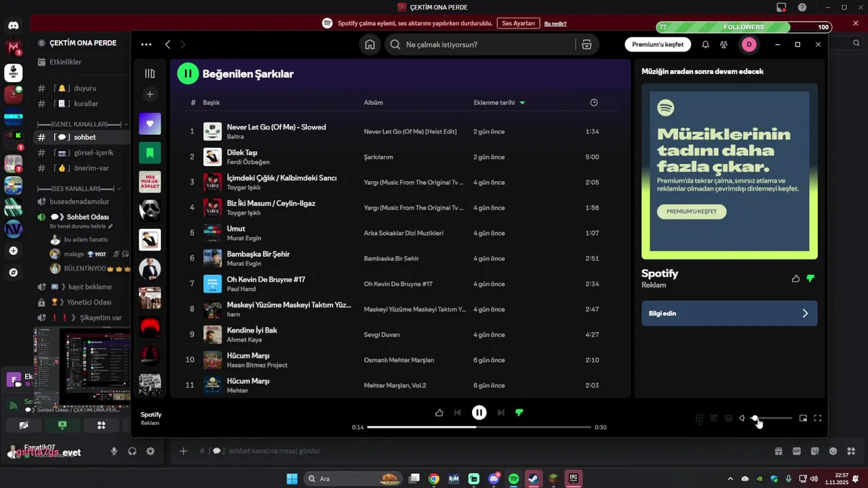Viewport: 868px width, 488px height.
Task: Click Ses Ayarları button in banner
Action: (x=518, y=23)
